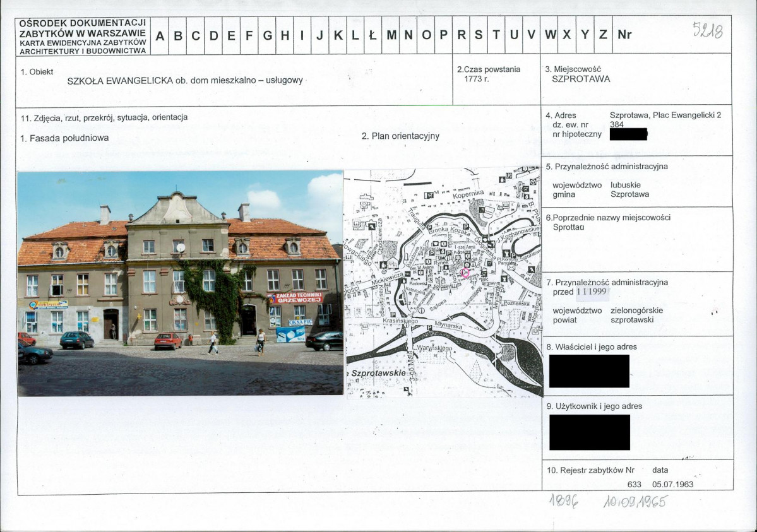The width and height of the screenshot is (757, 532).
Task: Click the redacted mortgage number box
Action: pos(629,134)
